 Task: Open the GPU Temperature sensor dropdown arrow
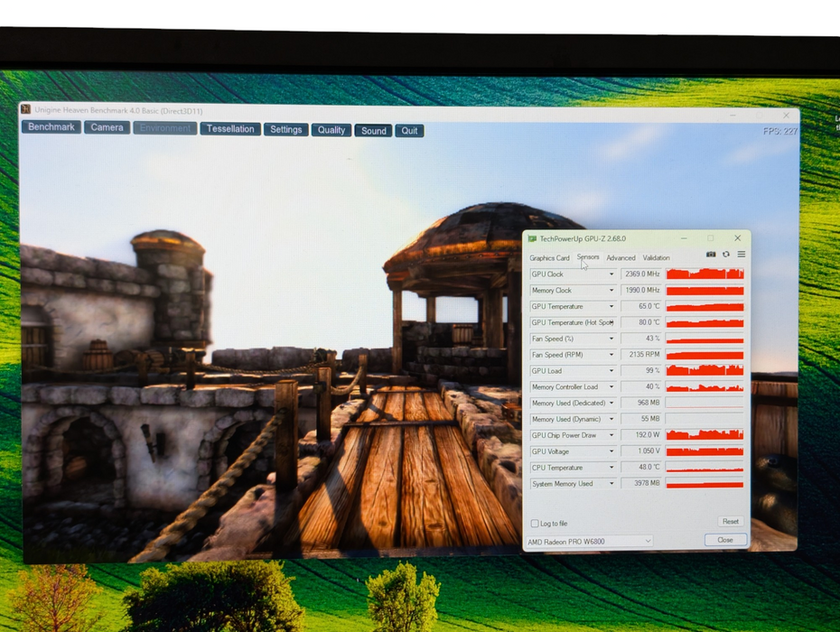(x=611, y=307)
